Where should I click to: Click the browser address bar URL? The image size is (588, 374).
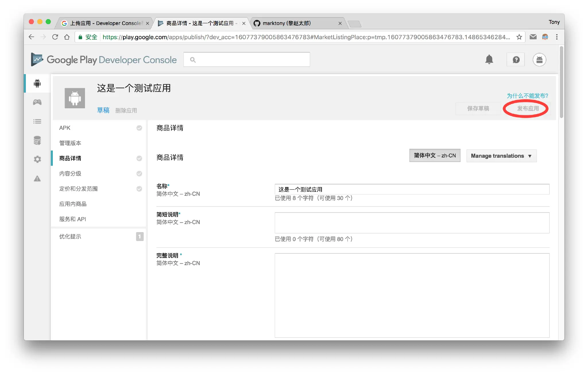306,37
